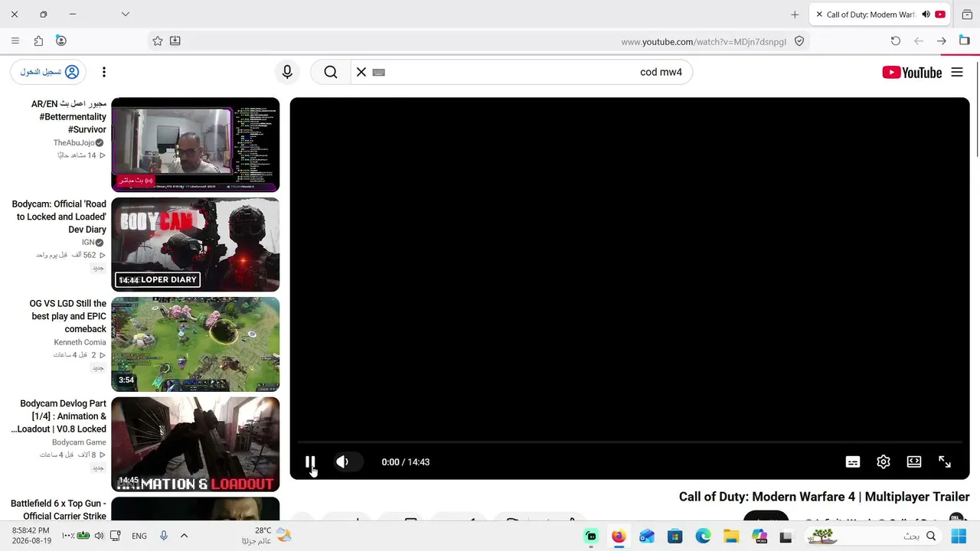Toggle subtitles on the video player
980x551 pixels.
(853, 461)
